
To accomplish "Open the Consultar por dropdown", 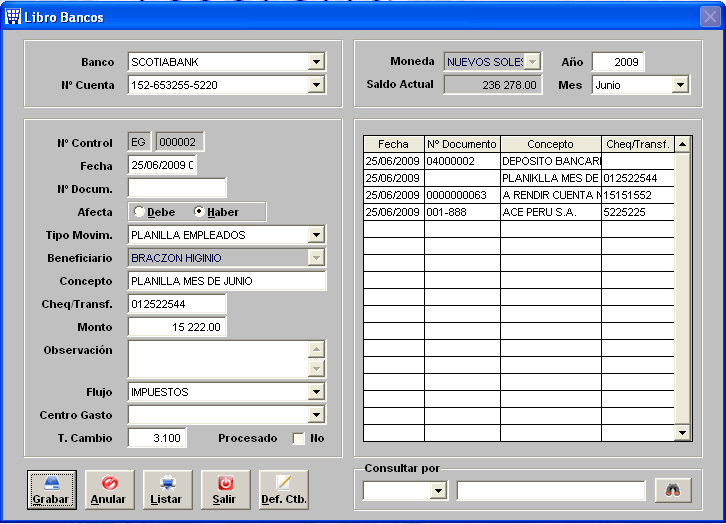I will (438, 490).
